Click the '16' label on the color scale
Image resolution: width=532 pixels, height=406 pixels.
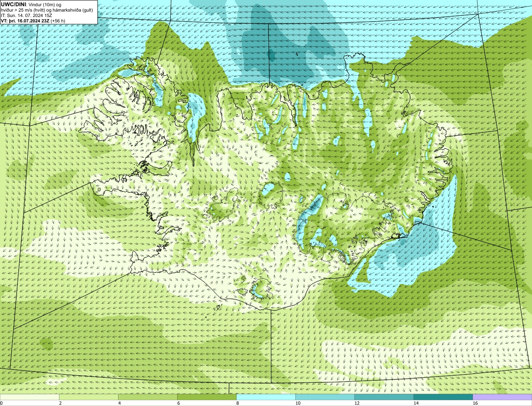(x=475, y=403)
